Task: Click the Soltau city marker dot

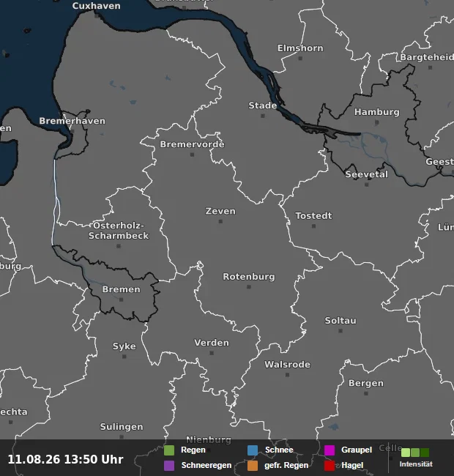Action: click(x=340, y=331)
